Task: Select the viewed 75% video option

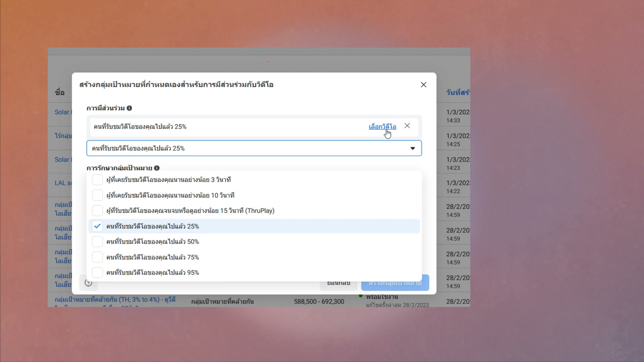Action: [97, 257]
